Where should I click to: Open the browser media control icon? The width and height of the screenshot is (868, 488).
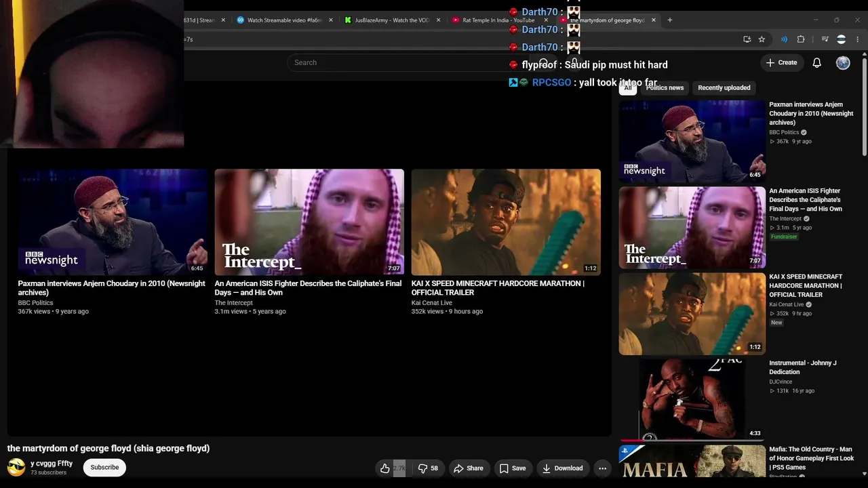(x=825, y=39)
